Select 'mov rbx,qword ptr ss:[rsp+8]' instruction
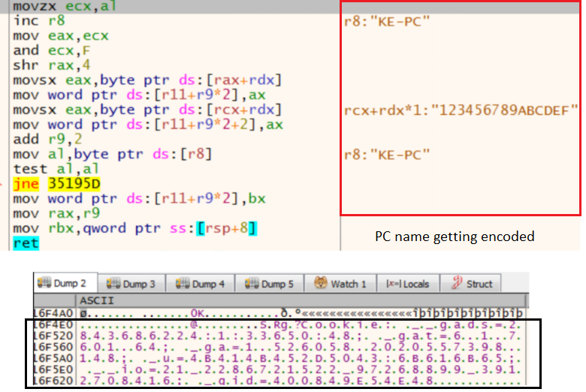 click(135, 228)
